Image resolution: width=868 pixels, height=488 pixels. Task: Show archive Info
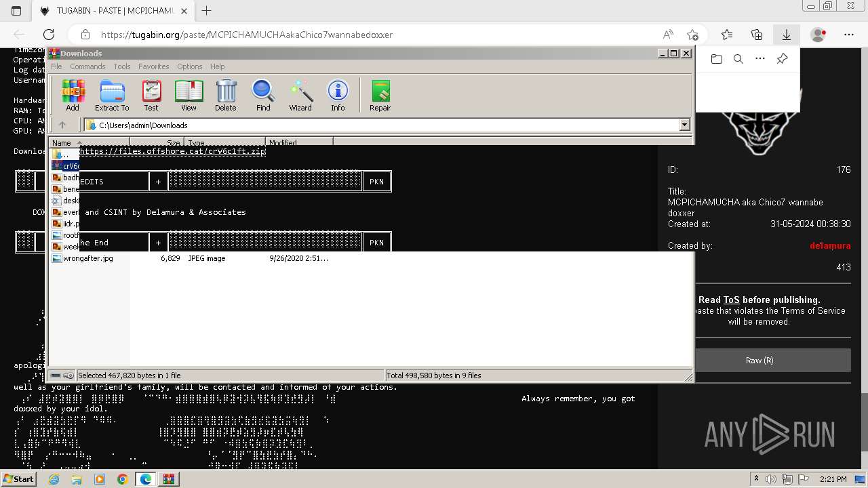click(338, 96)
